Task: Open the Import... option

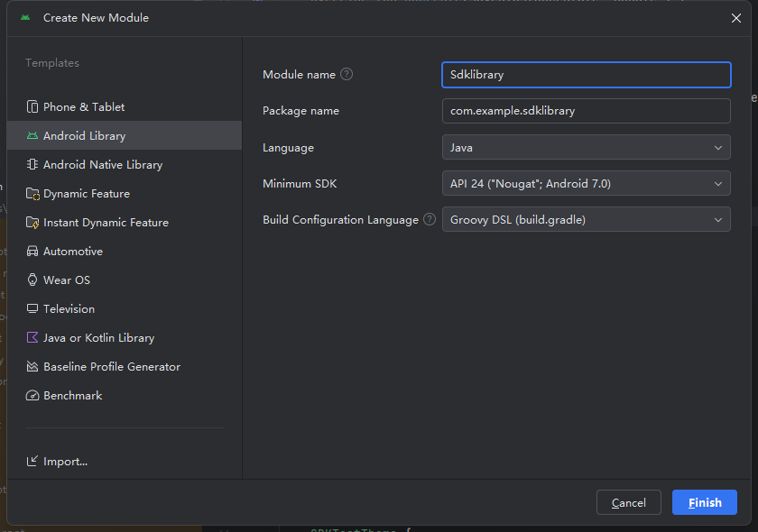Action: click(x=57, y=461)
